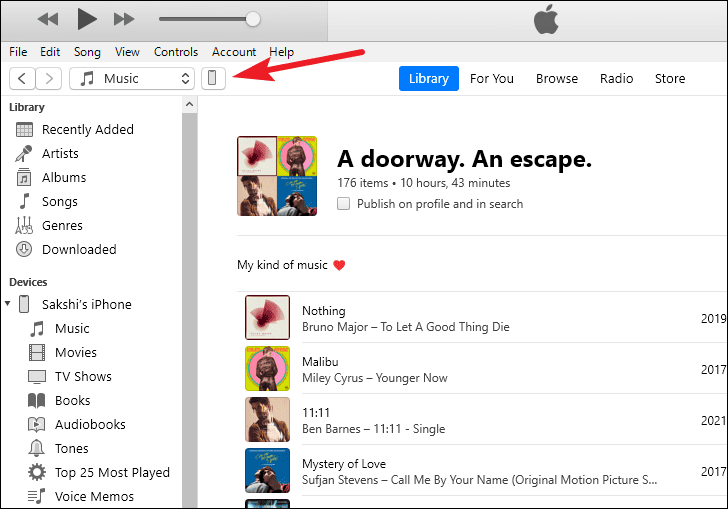Click the Genres icon in sidebar

coord(24,226)
